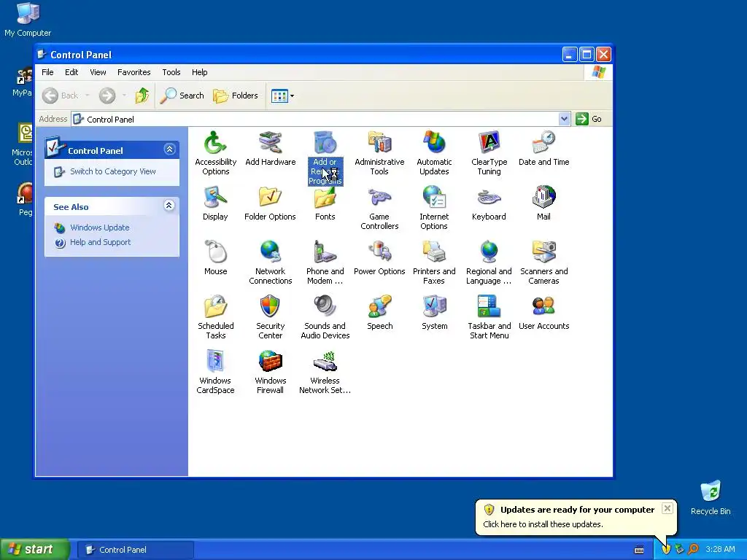Open Date and Time settings
This screenshot has height=560, width=747.
pyautogui.click(x=543, y=149)
